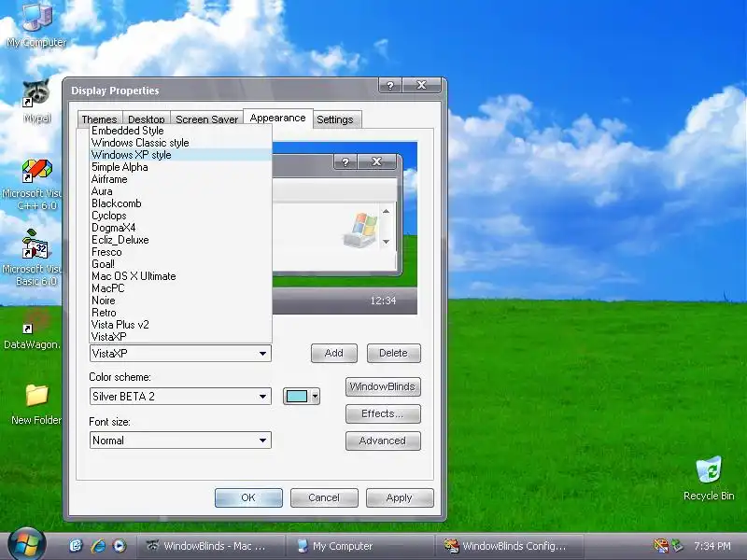Click the preview window's scroll down arrow
This screenshot has width=747, height=560.
[386, 242]
